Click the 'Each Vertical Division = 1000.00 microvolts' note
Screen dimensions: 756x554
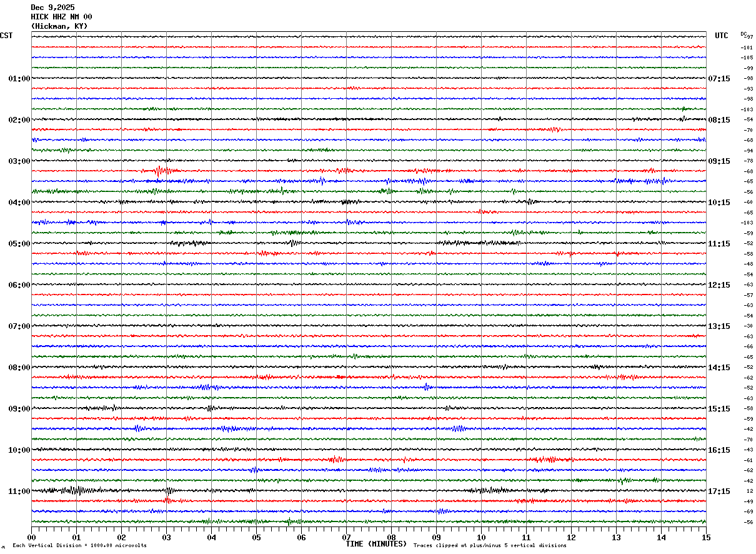pos(79,546)
